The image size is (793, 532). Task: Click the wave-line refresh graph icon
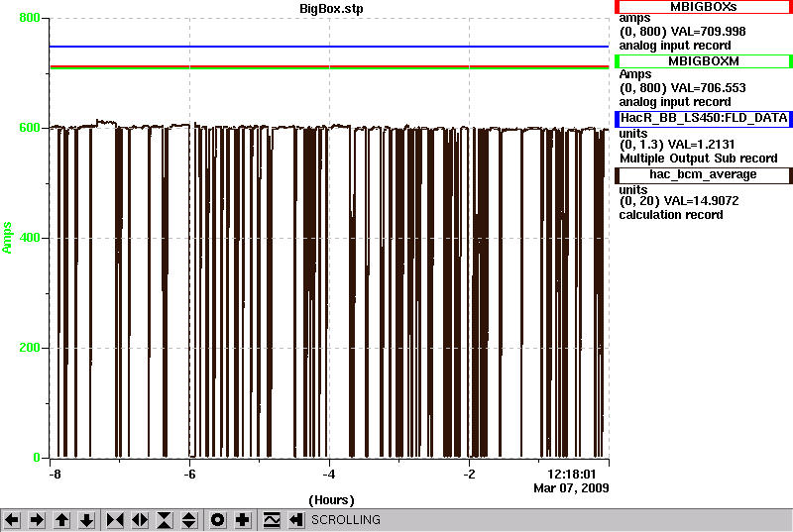pos(272,520)
